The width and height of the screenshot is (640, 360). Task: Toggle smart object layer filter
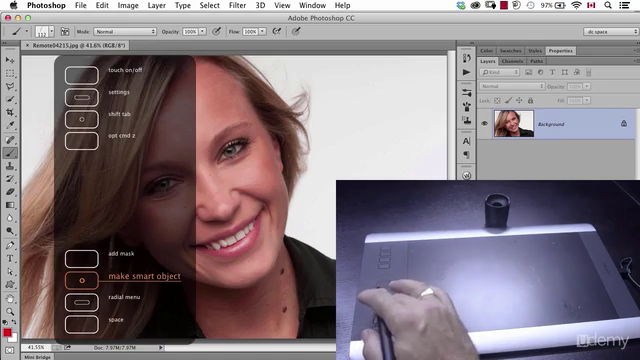click(577, 72)
